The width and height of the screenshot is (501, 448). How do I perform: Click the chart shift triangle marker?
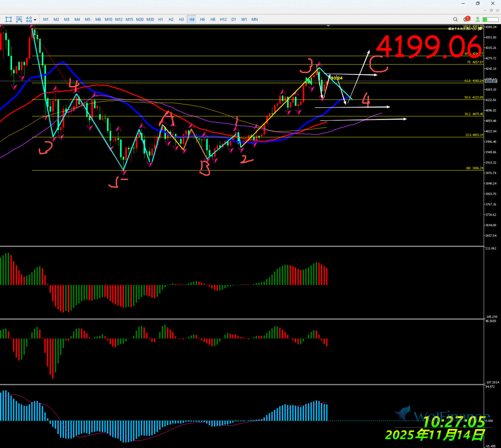pos(328,26)
